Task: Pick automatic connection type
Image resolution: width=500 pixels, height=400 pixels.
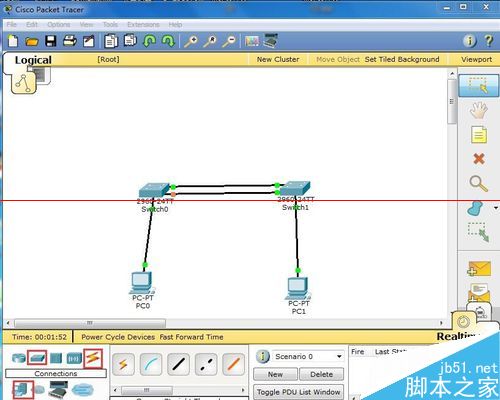Action: click(123, 364)
